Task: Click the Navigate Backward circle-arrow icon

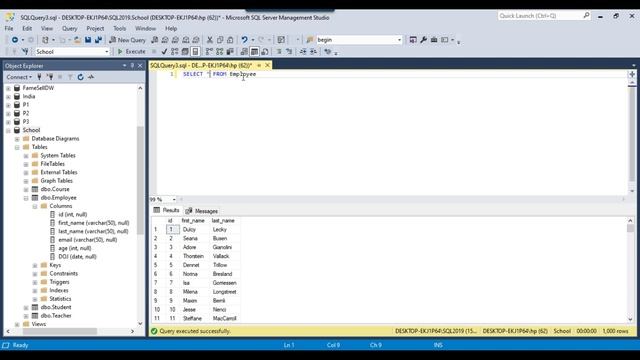Action: (x=15, y=40)
